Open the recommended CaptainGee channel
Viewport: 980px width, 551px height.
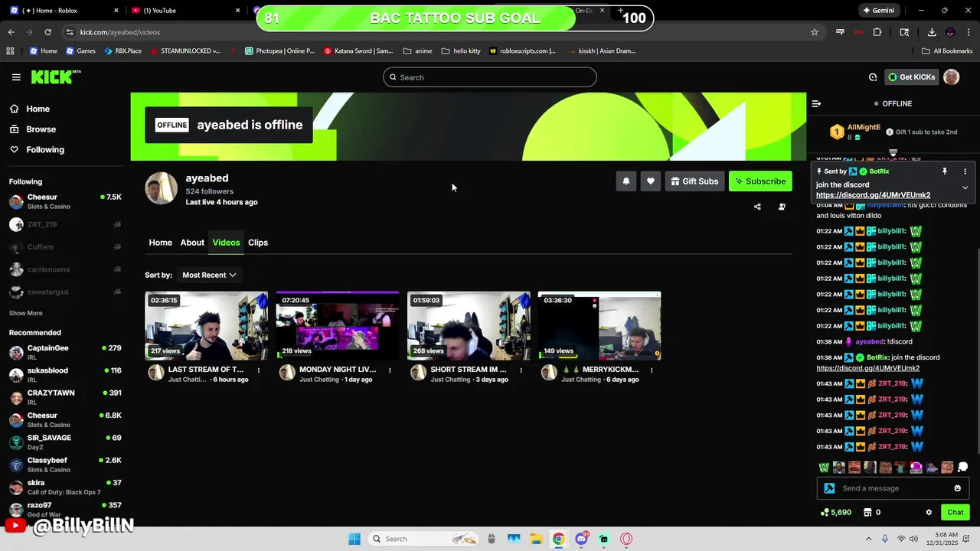(x=65, y=352)
